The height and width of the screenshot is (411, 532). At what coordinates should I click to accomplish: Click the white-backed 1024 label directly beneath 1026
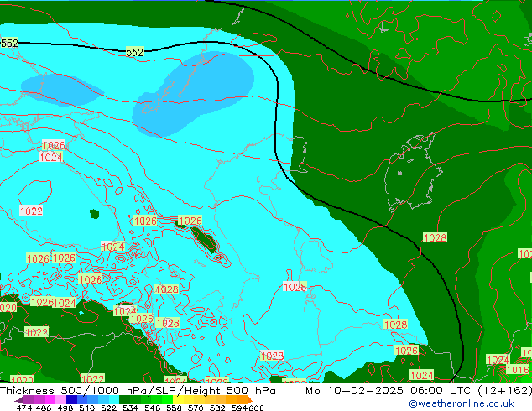pyautogui.click(x=51, y=157)
